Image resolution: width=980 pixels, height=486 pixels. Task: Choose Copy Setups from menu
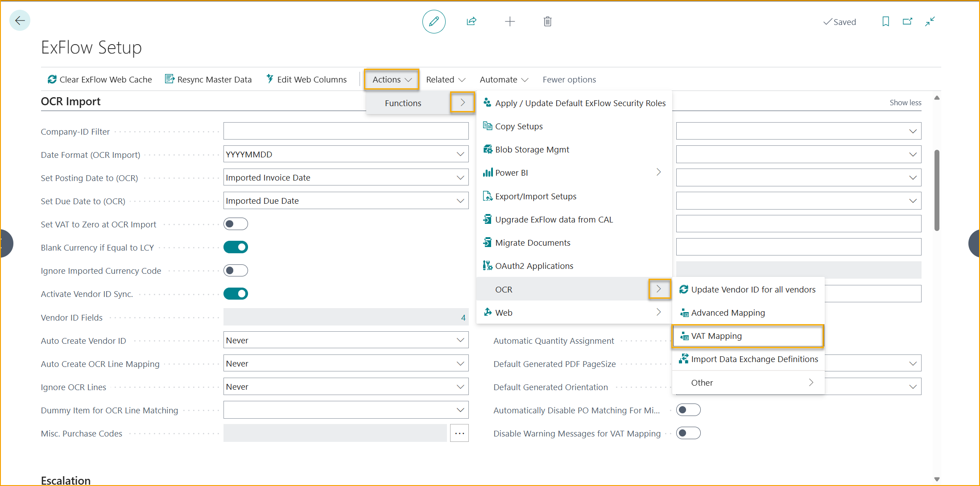(519, 127)
